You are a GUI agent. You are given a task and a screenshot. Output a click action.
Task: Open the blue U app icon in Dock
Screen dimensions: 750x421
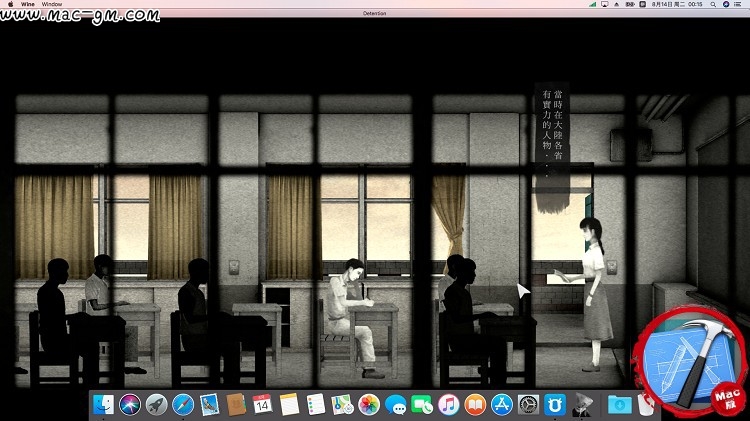click(x=555, y=405)
